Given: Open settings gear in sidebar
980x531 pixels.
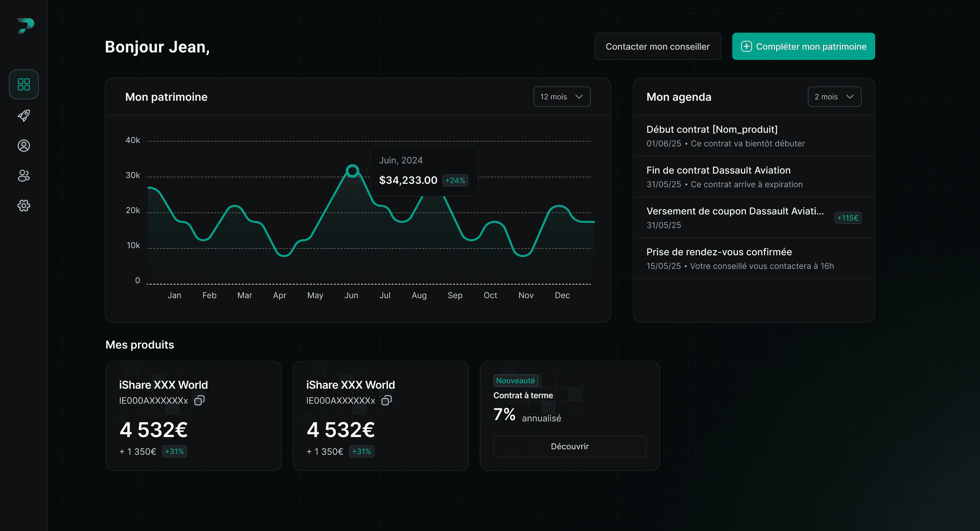Looking at the screenshot, I should coord(23,206).
